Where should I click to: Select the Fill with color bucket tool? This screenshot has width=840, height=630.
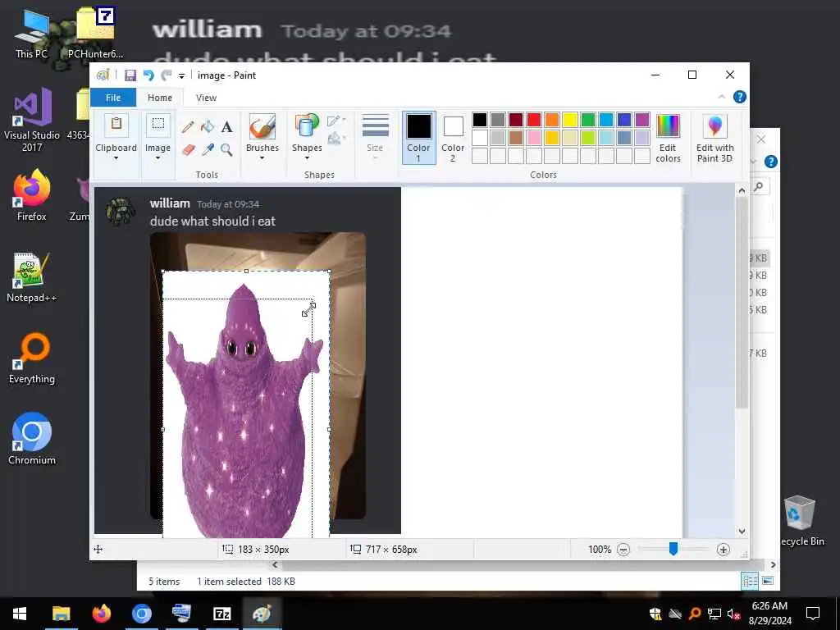pos(208,127)
